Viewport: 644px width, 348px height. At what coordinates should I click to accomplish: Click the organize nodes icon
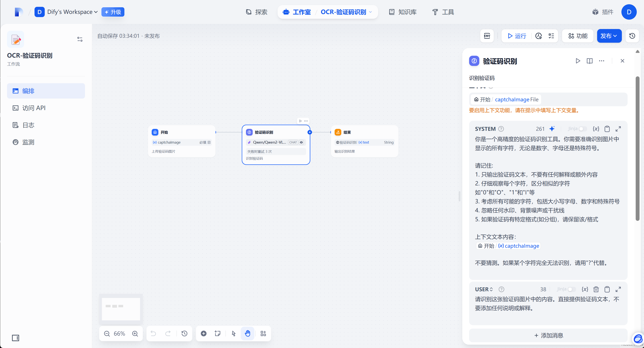(x=263, y=333)
